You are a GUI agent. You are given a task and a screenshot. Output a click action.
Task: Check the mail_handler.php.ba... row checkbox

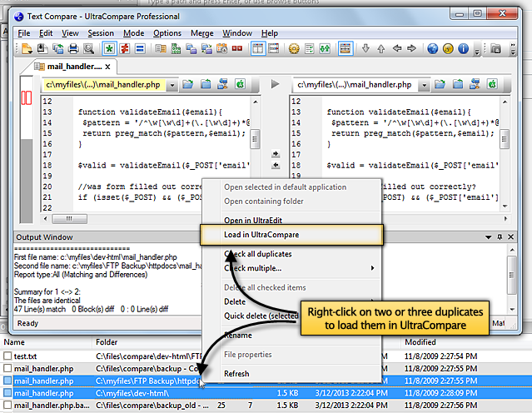pos(7,405)
